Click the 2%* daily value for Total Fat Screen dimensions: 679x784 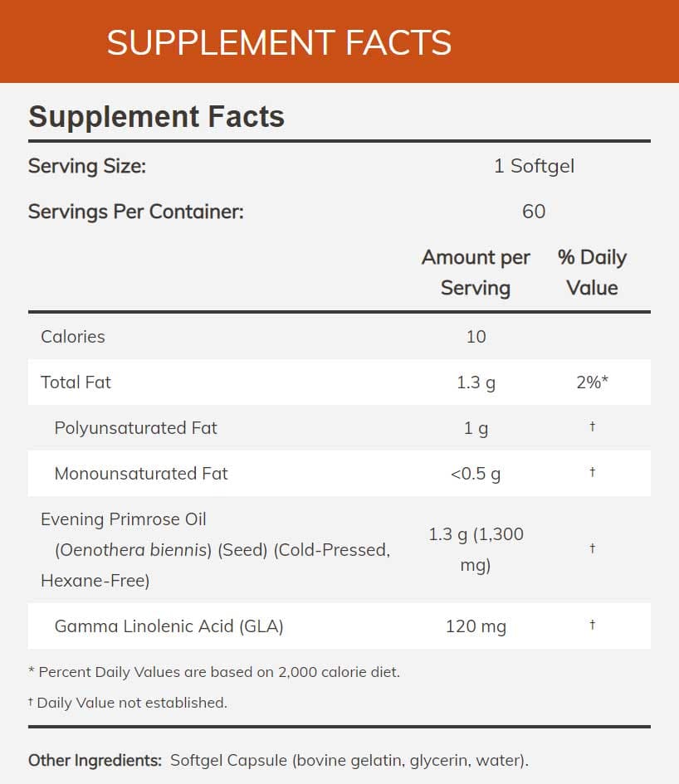[x=592, y=382]
